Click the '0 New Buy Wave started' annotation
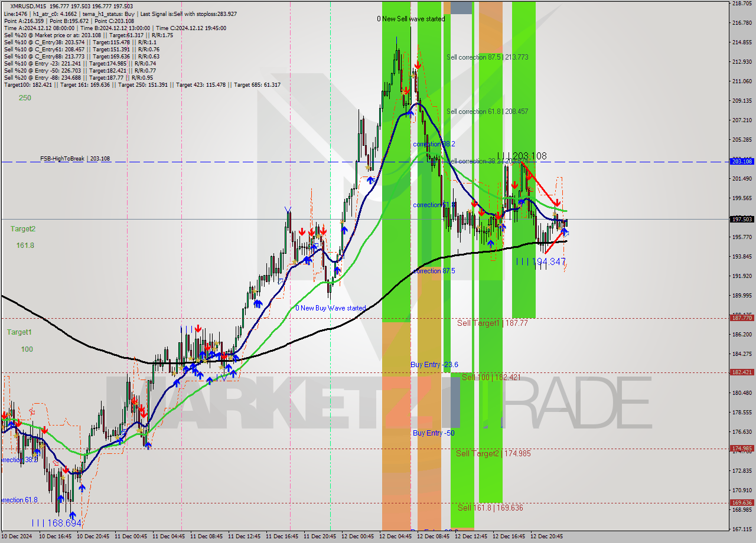 point(331,308)
